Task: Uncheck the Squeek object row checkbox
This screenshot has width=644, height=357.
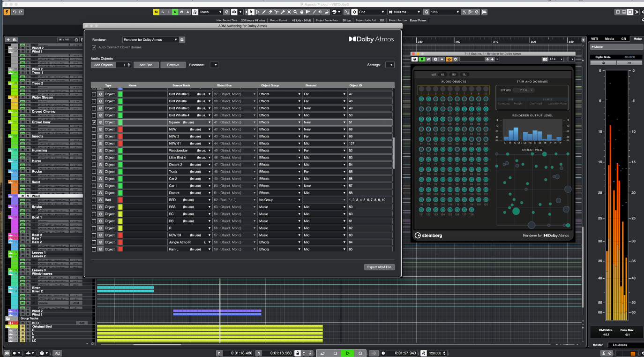Action: tap(94, 122)
